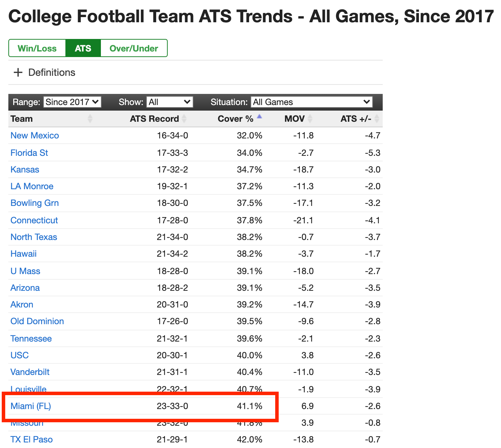Viewport: 501px width, 448px height.
Task: Sort by the Team column arrows
Action: click(x=90, y=119)
